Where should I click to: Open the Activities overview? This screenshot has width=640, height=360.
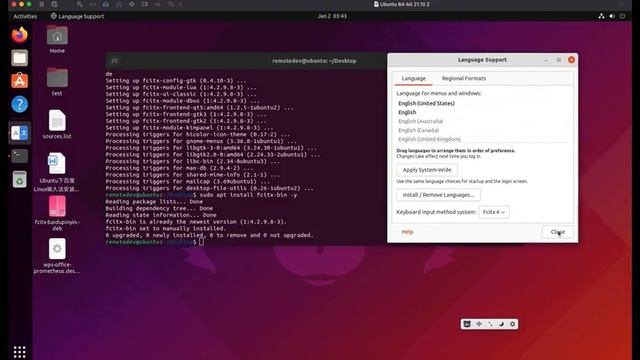[x=25, y=16]
